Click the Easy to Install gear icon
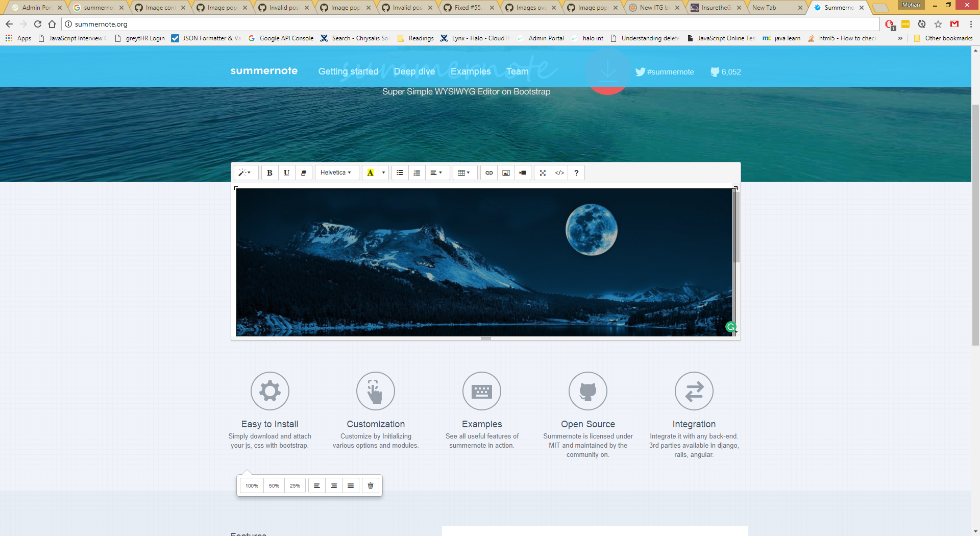 click(x=270, y=391)
